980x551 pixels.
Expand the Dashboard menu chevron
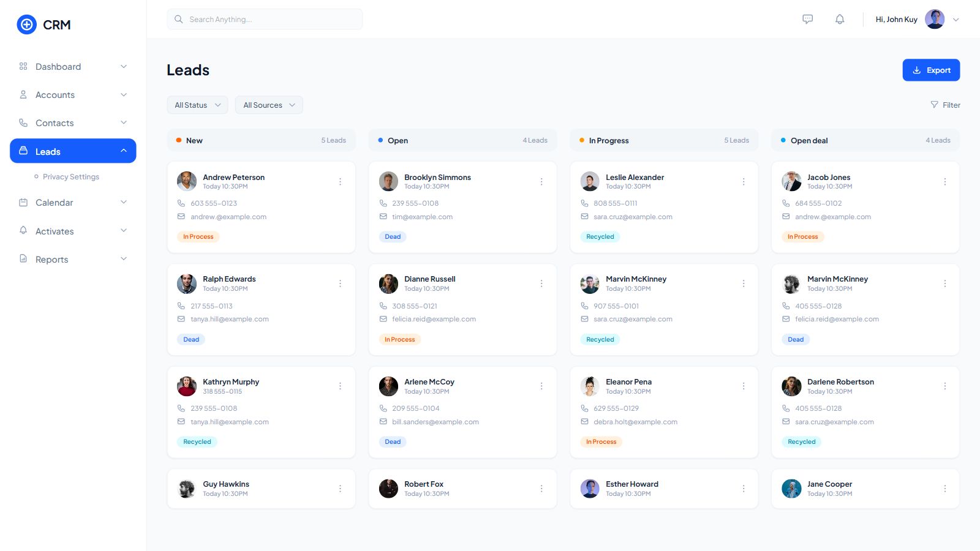coord(124,66)
